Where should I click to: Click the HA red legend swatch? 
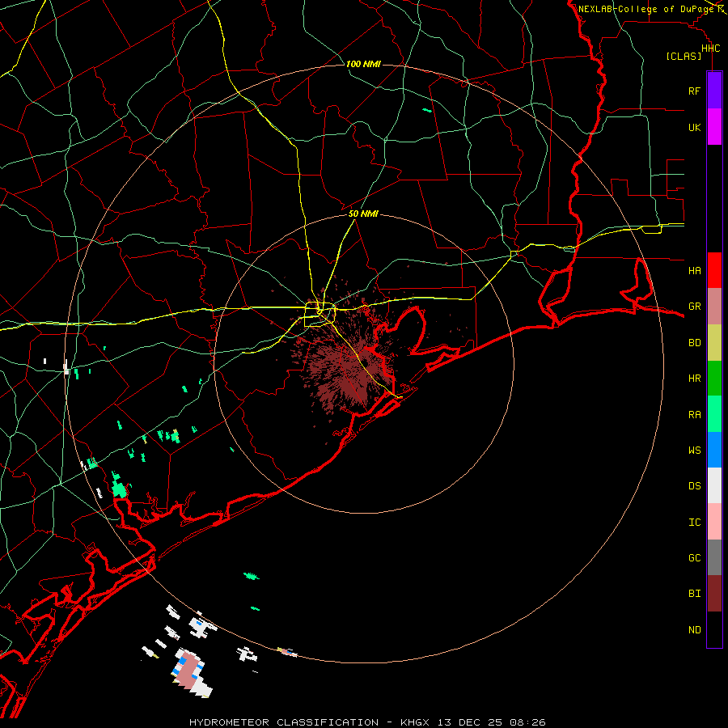pos(714,270)
